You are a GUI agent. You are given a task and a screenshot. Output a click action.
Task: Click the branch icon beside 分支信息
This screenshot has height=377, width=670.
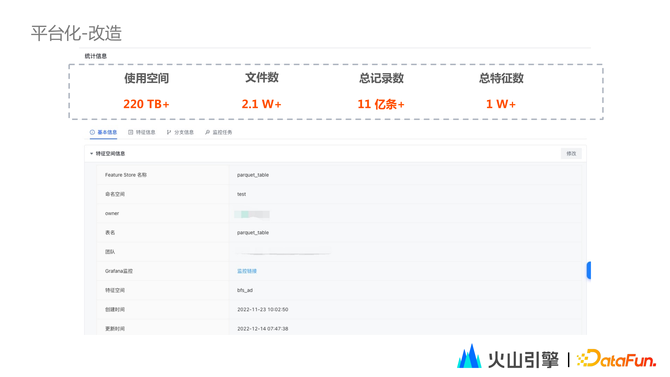tap(169, 133)
